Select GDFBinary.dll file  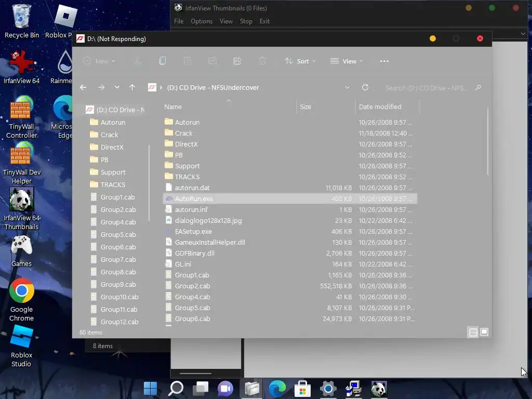pos(290,253)
